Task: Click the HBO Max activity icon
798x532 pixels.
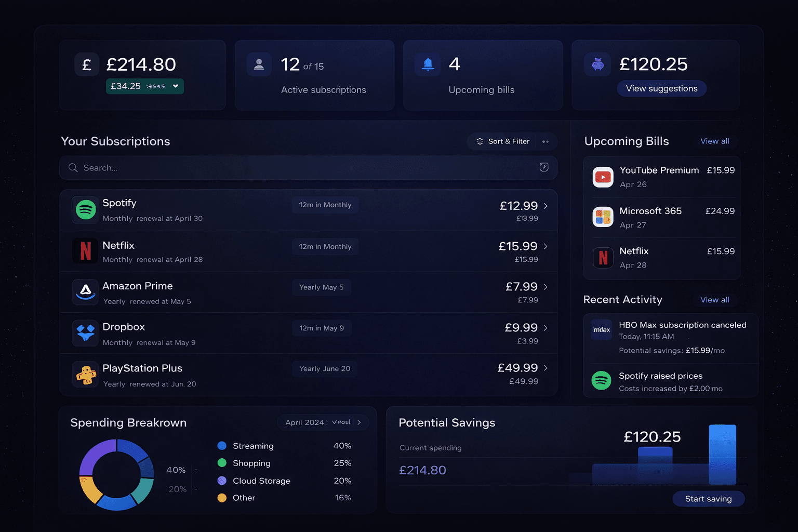Action: [x=602, y=329]
